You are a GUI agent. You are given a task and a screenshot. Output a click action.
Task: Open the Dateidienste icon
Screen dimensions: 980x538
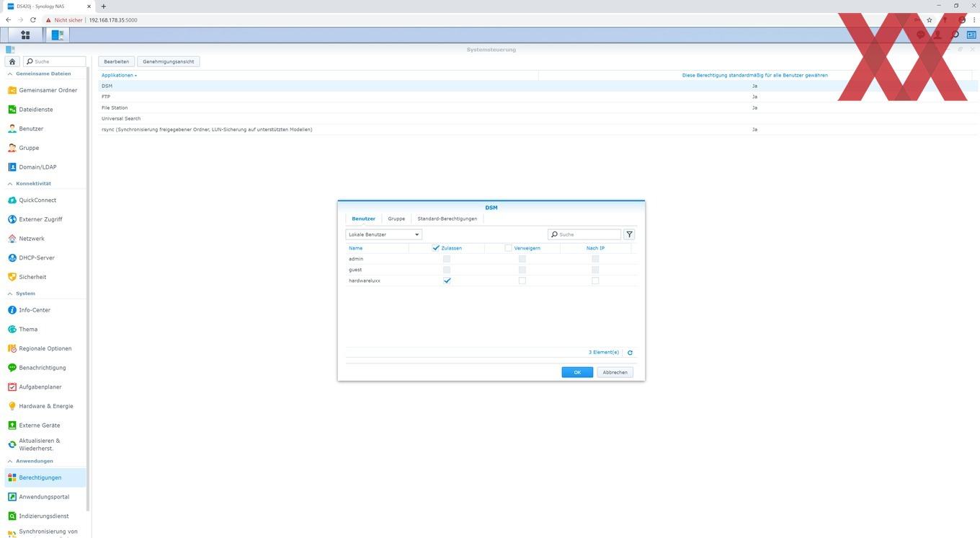[12, 110]
